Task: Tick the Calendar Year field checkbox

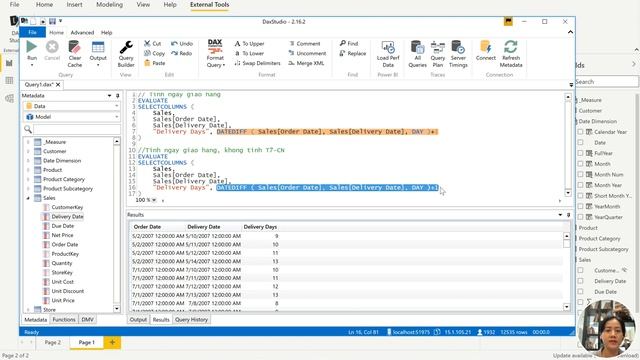Action: (580, 132)
